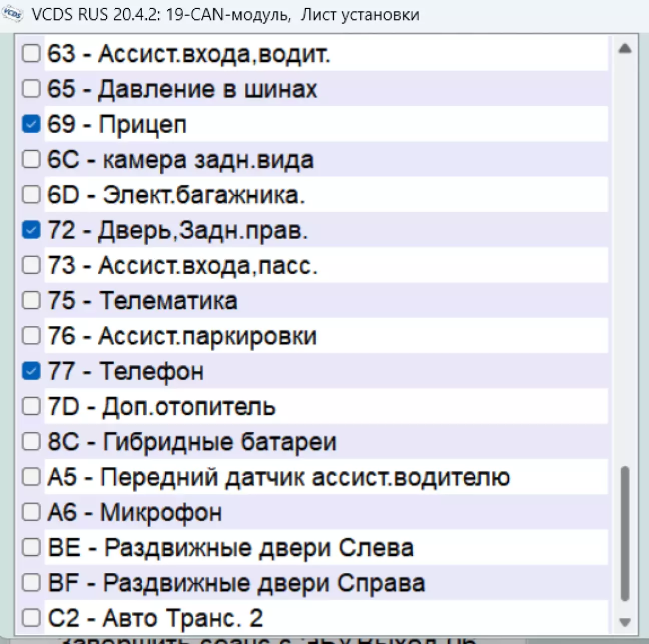Toggle 76 Ассист.парковки checkbox on
Viewport: 649px width, 644px height.
(31, 336)
